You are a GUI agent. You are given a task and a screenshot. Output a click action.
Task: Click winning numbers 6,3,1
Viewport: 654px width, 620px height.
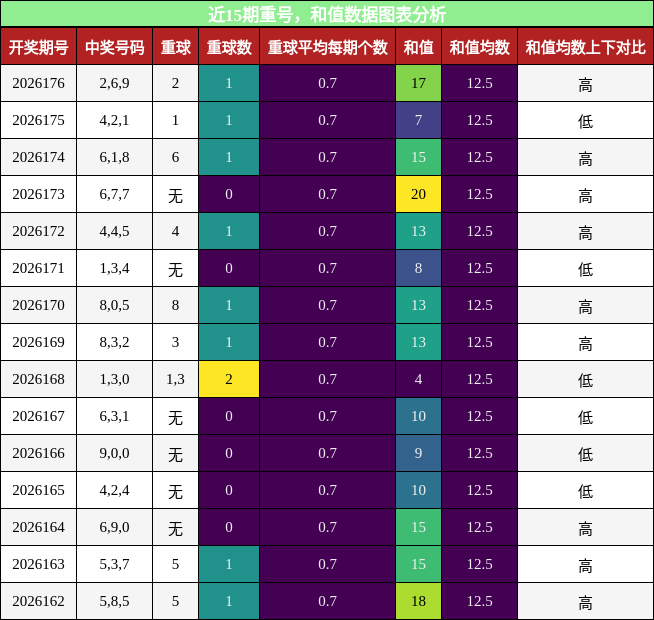[x=114, y=416]
